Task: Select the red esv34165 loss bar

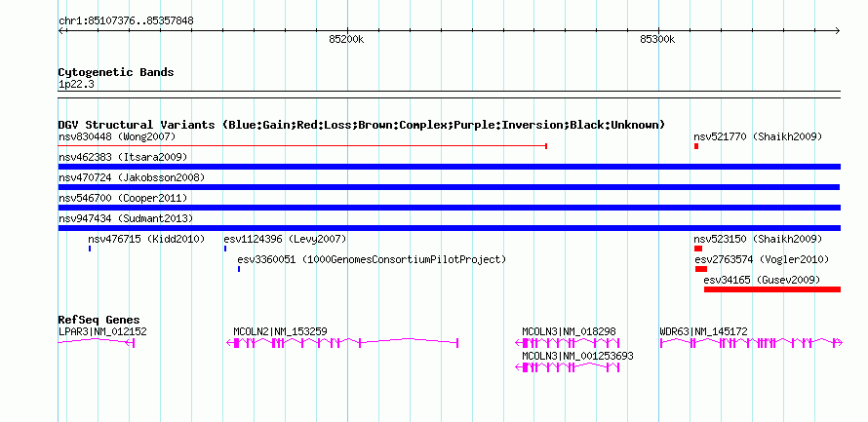Action: tap(772, 289)
